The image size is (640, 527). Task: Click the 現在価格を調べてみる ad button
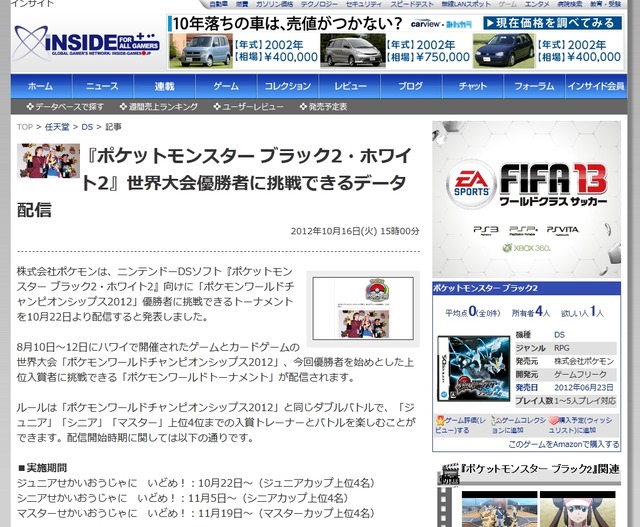click(x=552, y=23)
